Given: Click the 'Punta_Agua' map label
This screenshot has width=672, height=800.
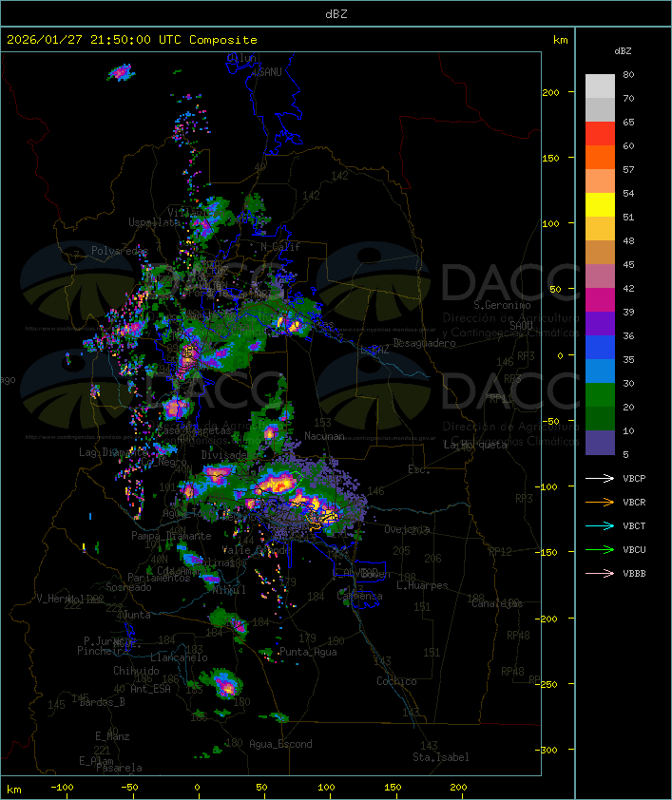Looking at the screenshot, I should pyautogui.click(x=308, y=652).
